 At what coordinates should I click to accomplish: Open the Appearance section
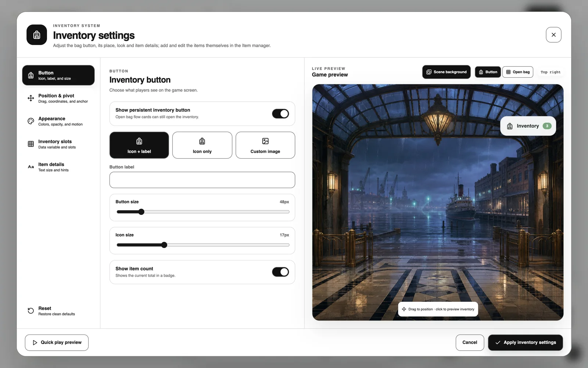click(58, 121)
